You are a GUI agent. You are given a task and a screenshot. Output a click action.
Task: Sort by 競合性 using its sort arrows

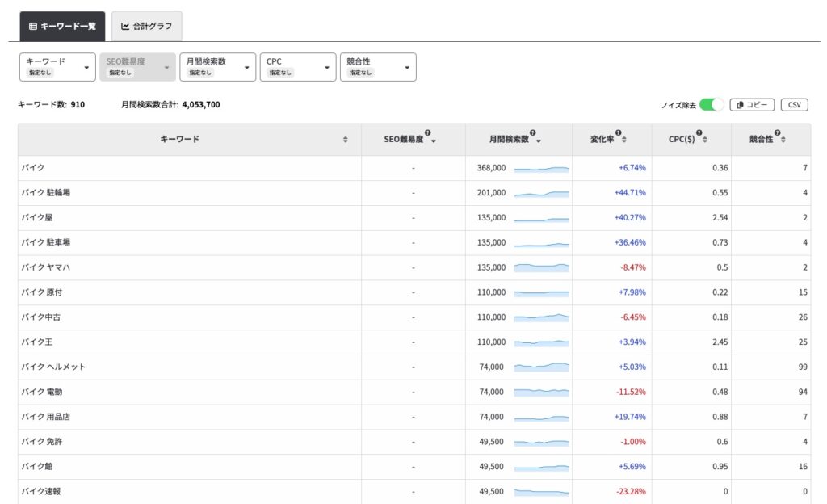(783, 140)
